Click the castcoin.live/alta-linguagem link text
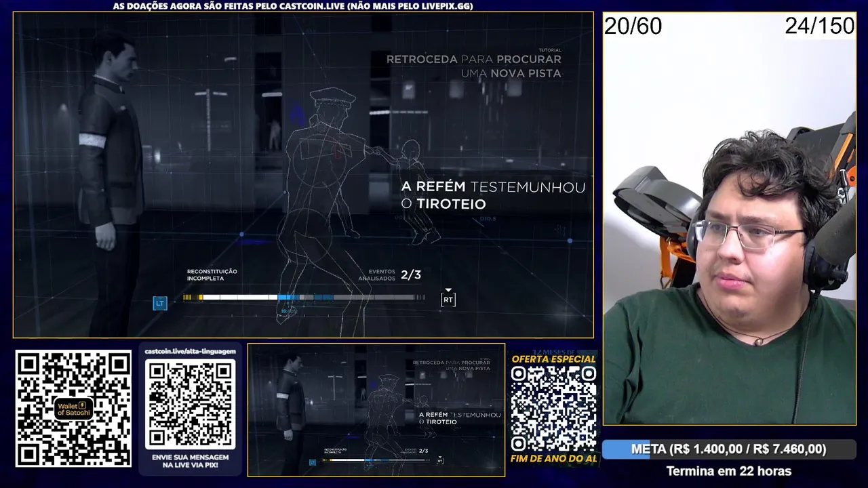Viewport: 868px width, 488px height. point(190,351)
